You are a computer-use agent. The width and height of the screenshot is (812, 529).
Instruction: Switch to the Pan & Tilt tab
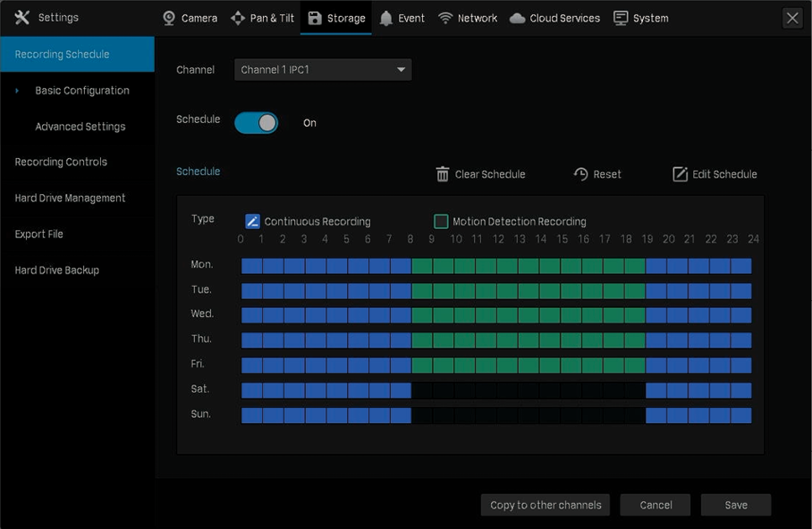[262, 19]
